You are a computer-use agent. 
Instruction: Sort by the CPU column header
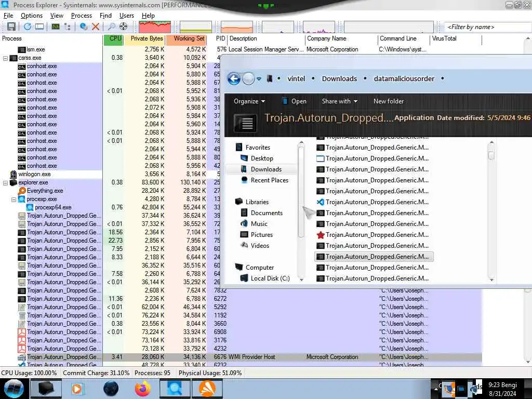(113, 38)
